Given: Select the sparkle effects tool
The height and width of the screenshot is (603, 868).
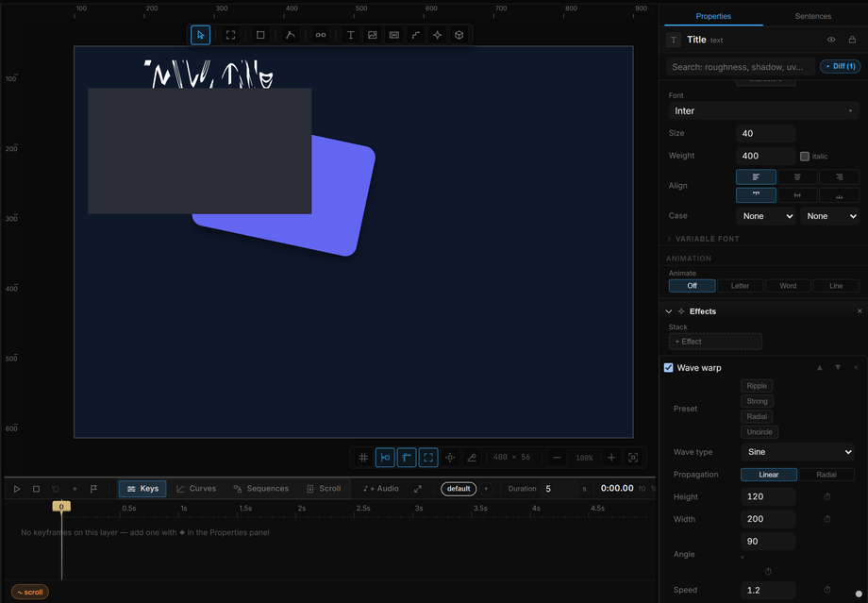Looking at the screenshot, I should (438, 35).
